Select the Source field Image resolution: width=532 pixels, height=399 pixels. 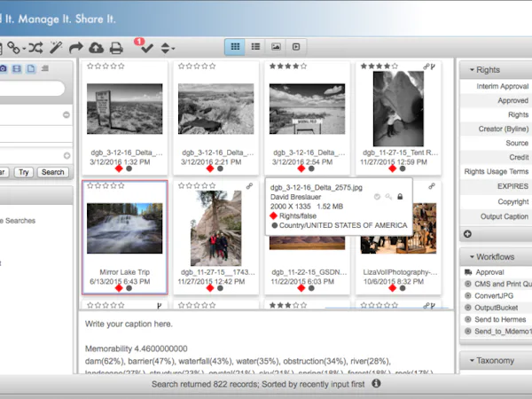click(x=496, y=143)
